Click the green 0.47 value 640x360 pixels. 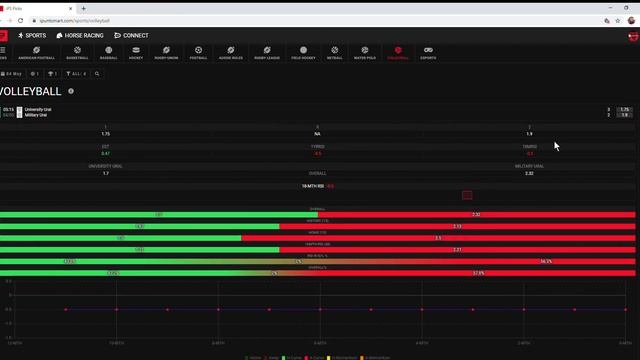click(x=105, y=153)
